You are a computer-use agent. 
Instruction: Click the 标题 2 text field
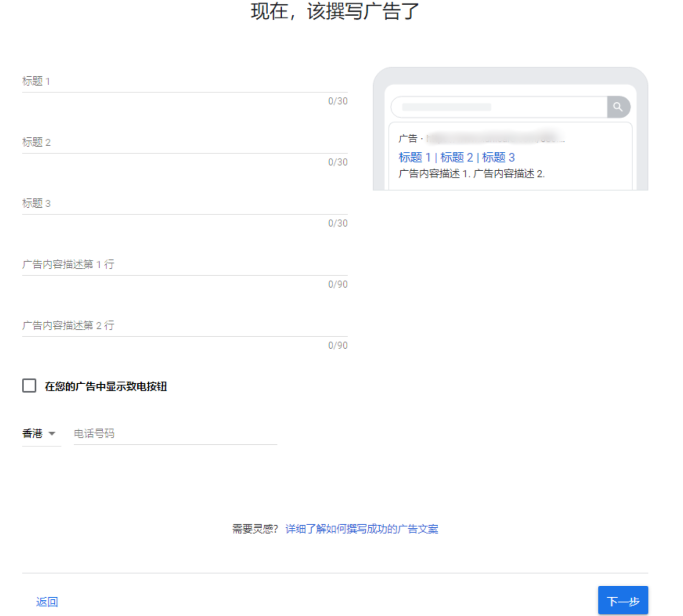point(183,149)
